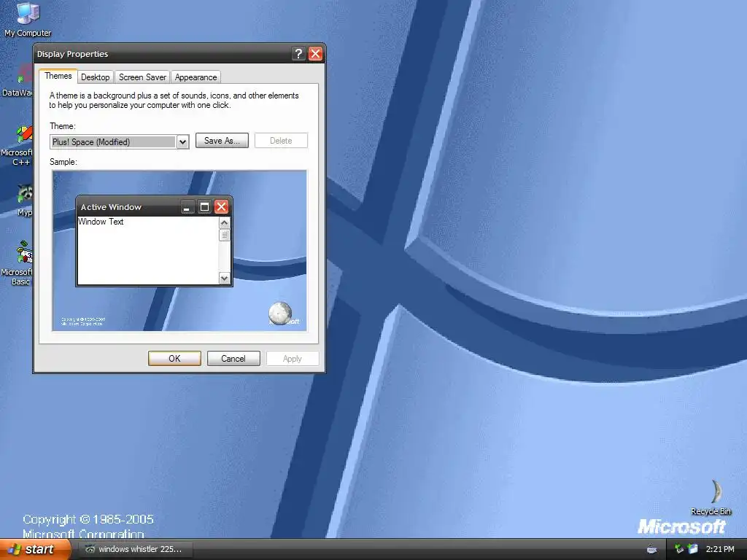Open the Start menu
747x560 pixels.
pos(34,549)
